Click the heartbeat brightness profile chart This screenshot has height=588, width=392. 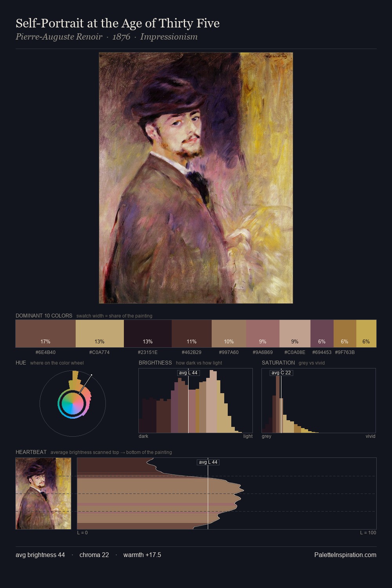pyautogui.click(x=227, y=494)
